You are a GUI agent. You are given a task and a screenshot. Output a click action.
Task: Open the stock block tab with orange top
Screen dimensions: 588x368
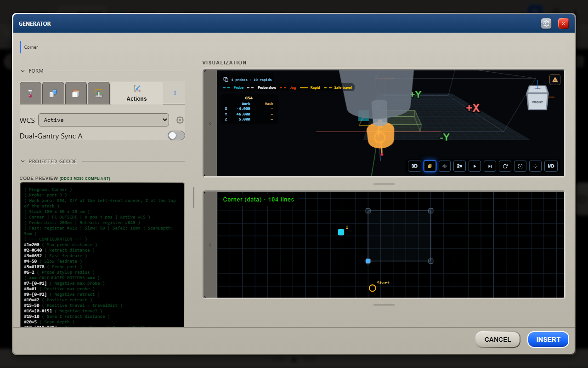tap(76, 93)
